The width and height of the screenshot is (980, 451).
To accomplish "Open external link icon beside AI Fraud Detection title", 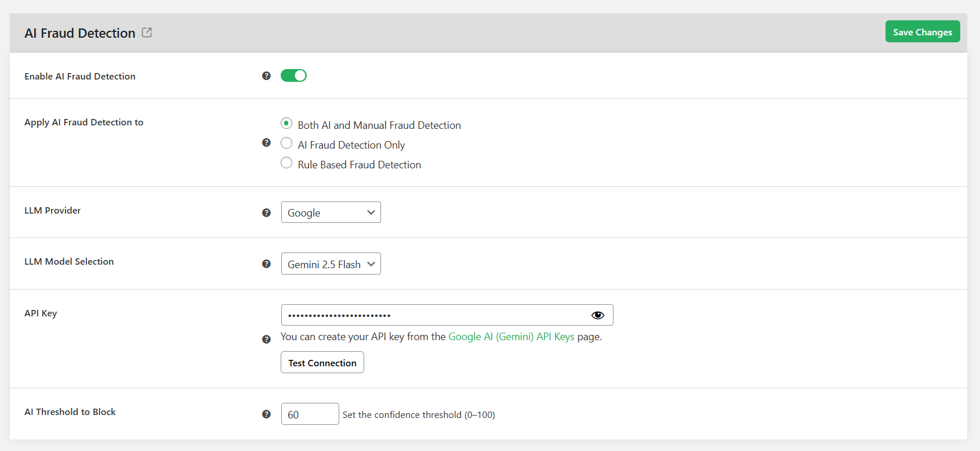I will [x=147, y=33].
